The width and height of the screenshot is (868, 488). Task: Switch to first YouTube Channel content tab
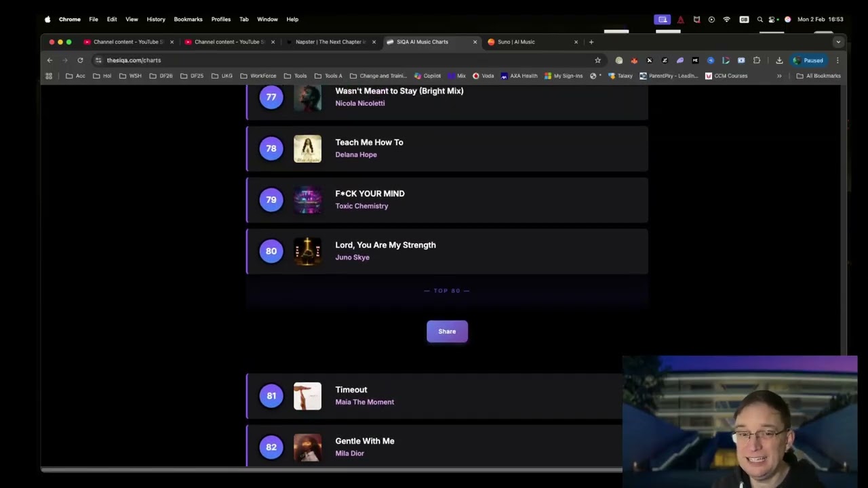[x=128, y=42]
